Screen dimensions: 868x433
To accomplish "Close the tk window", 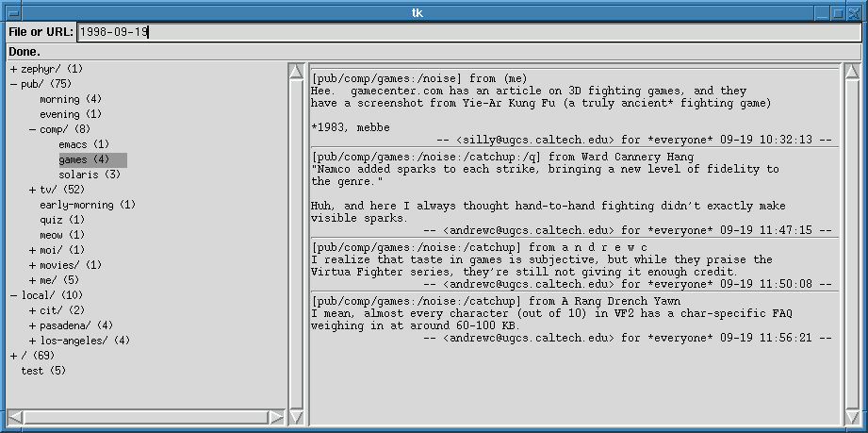I will (853, 13).
